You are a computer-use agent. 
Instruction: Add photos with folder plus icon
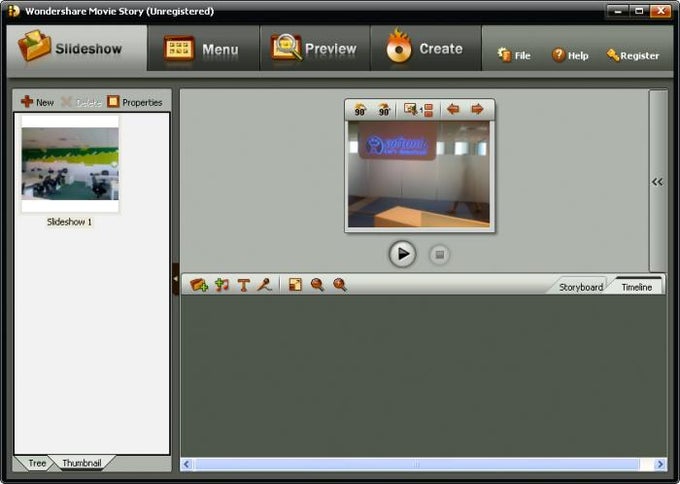(199, 285)
